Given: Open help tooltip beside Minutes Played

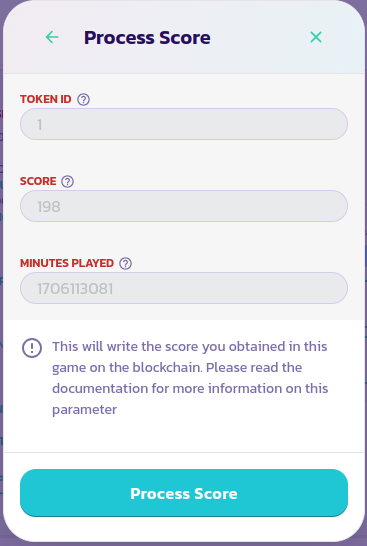Looking at the screenshot, I should [x=125, y=264].
